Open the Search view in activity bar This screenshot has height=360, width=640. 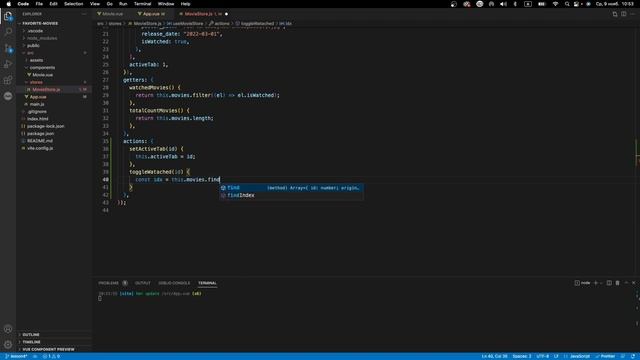(x=8, y=32)
